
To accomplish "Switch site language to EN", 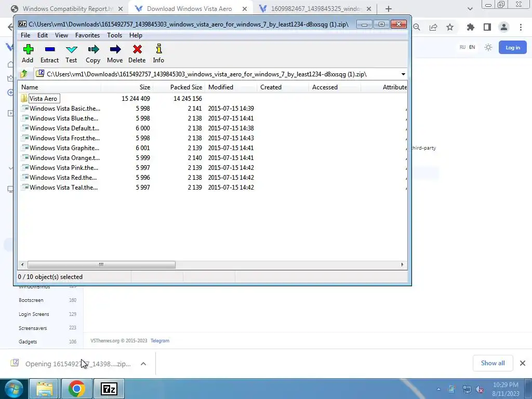I will 472,47.
